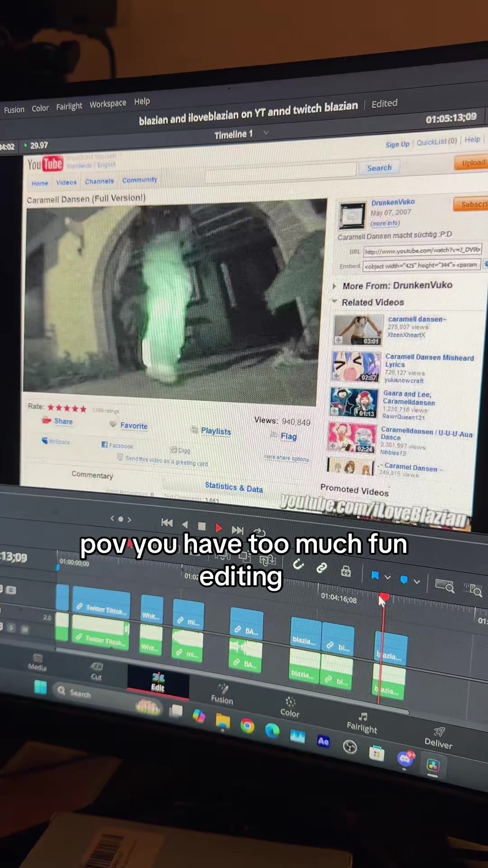
Task: Stop playback with the square stop button
Action: point(202,526)
